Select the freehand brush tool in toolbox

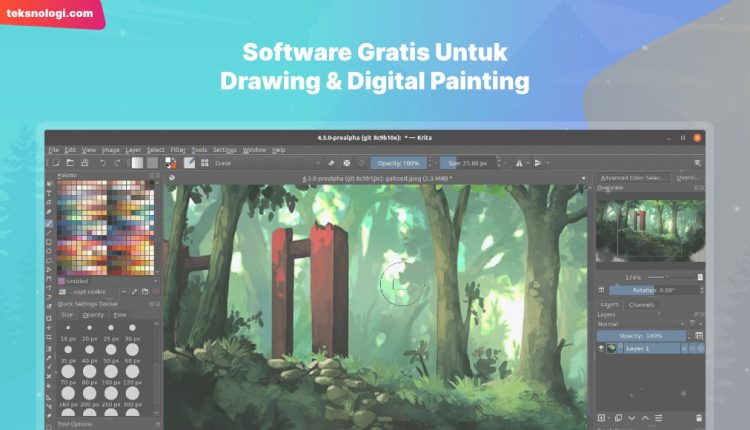[50, 223]
